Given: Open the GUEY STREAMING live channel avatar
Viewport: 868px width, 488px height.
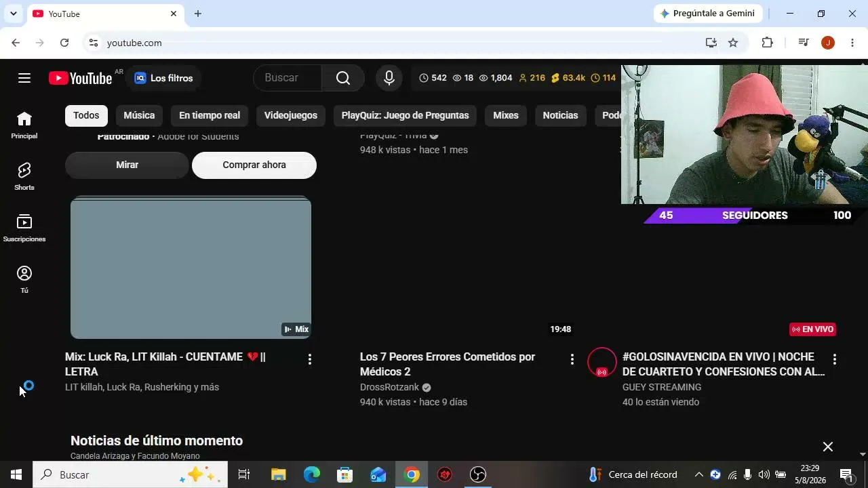Looking at the screenshot, I should coord(602,362).
